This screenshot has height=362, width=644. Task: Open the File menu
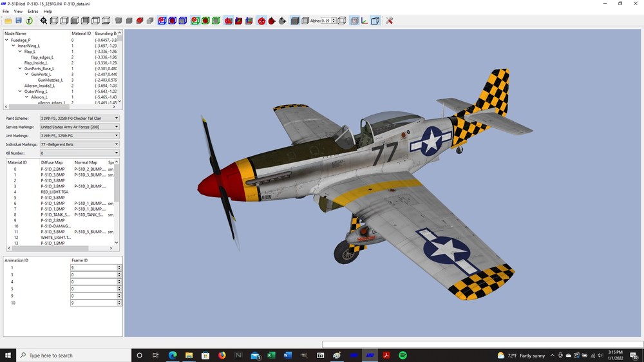pyautogui.click(x=6, y=11)
